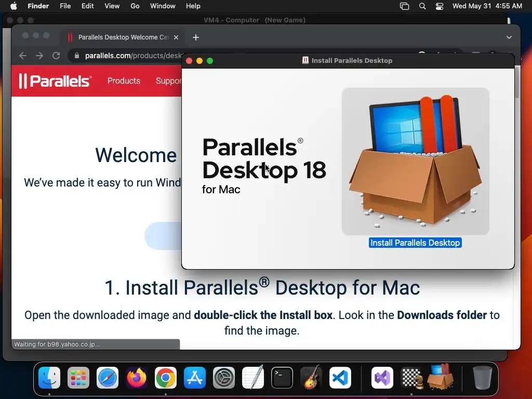Image resolution: width=532 pixels, height=399 pixels.
Task: Click the light blue button on the web page
Action: pyautogui.click(x=163, y=236)
